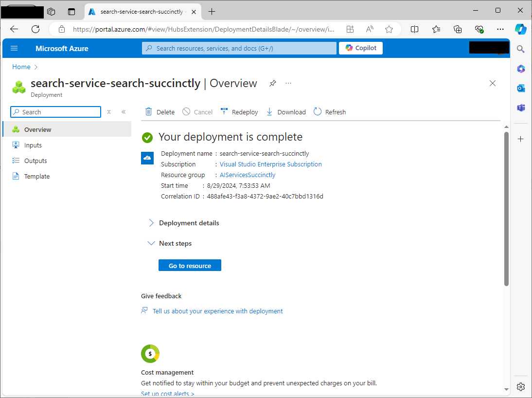Image resolution: width=532 pixels, height=398 pixels.
Task: Open Microsoft 365 sidebar icon
Action: (521, 69)
